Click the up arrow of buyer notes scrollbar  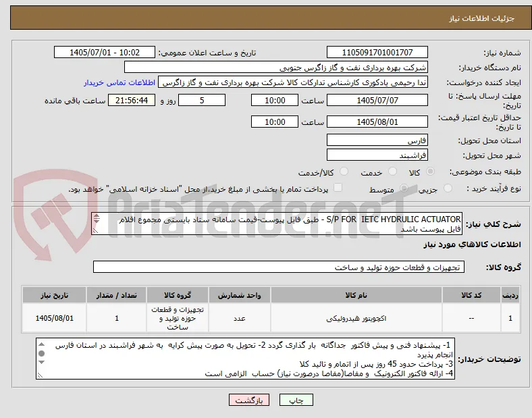tap(41, 344)
